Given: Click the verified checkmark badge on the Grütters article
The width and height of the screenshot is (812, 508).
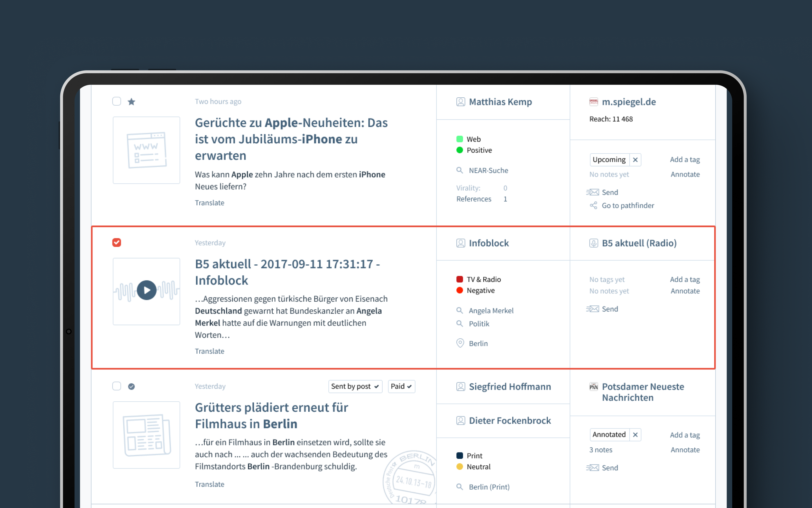Looking at the screenshot, I should tap(132, 386).
